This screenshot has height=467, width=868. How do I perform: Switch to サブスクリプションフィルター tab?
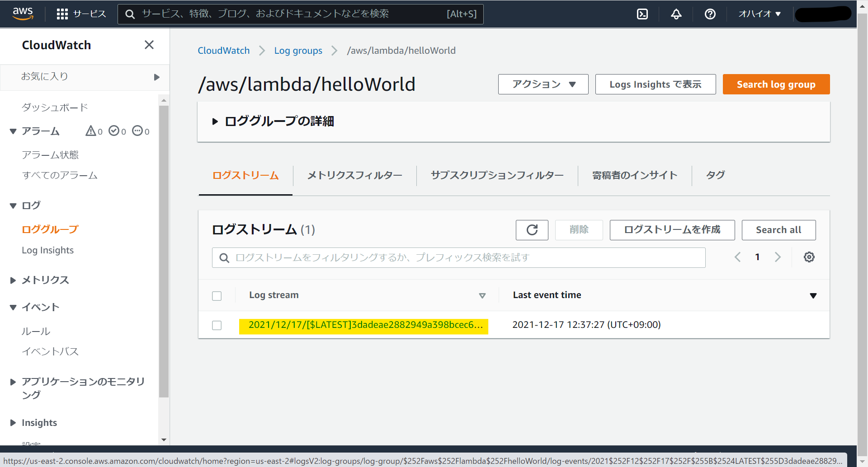[497, 175]
